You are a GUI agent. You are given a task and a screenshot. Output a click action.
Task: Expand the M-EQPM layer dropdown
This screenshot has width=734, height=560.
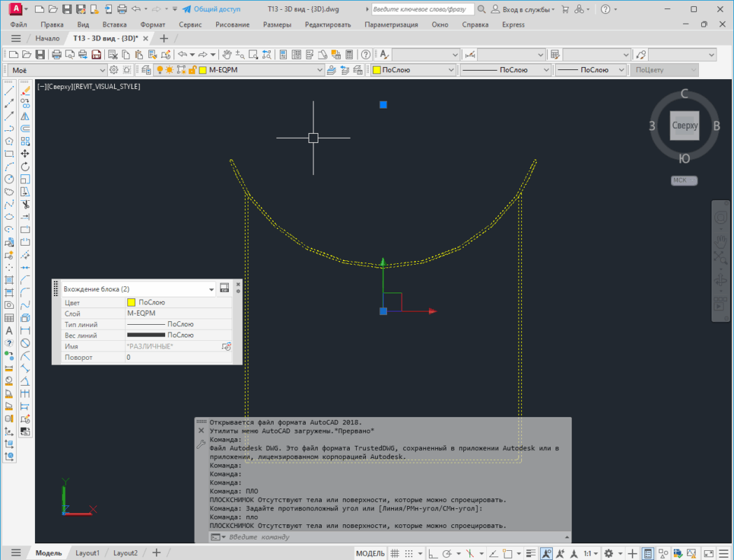pyautogui.click(x=320, y=70)
